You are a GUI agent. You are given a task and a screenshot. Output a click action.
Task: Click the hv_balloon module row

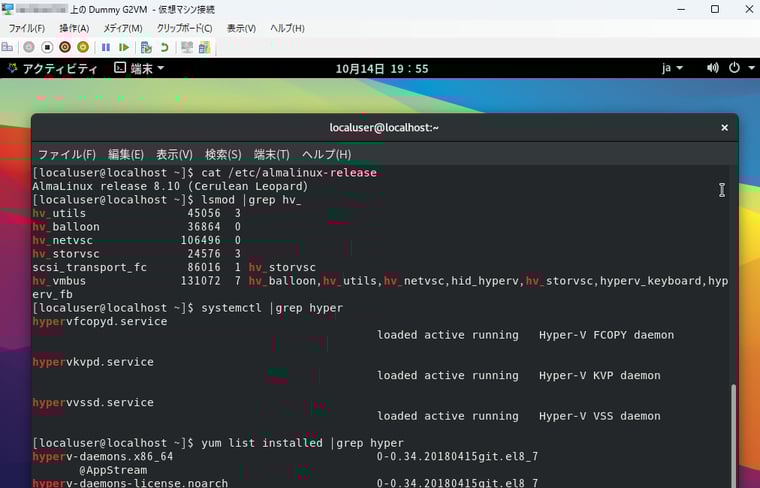136,227
